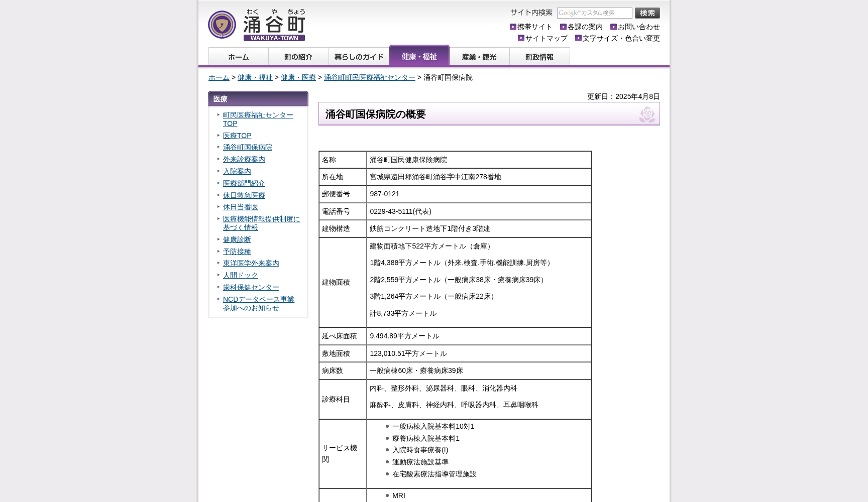Click the Wakuya town emblem logo

point(222,25)
